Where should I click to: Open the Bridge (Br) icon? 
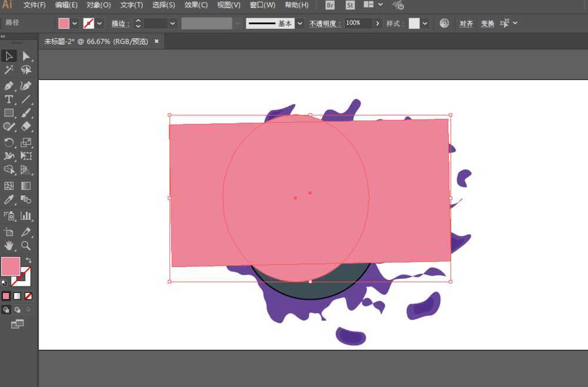[330, 5]
